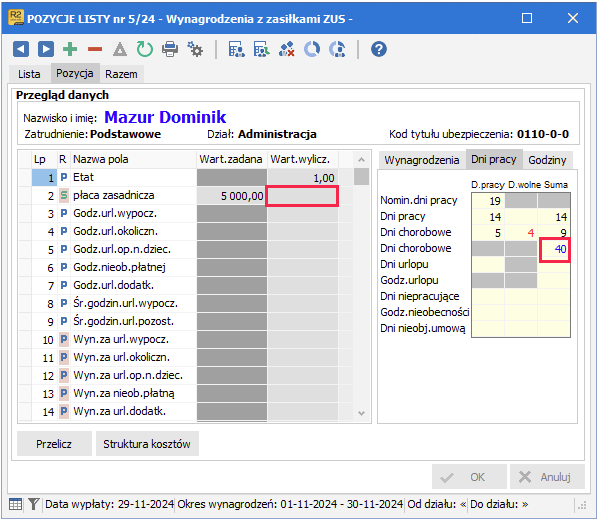Click the Anuluj button
The image size is (600, 521).
pos(547,477)
